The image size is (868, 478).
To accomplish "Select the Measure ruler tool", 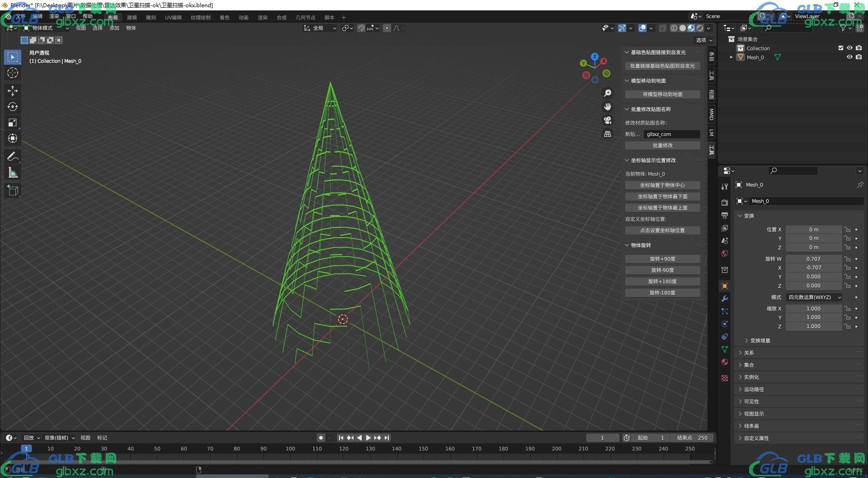I will click(x=13, y=173).
